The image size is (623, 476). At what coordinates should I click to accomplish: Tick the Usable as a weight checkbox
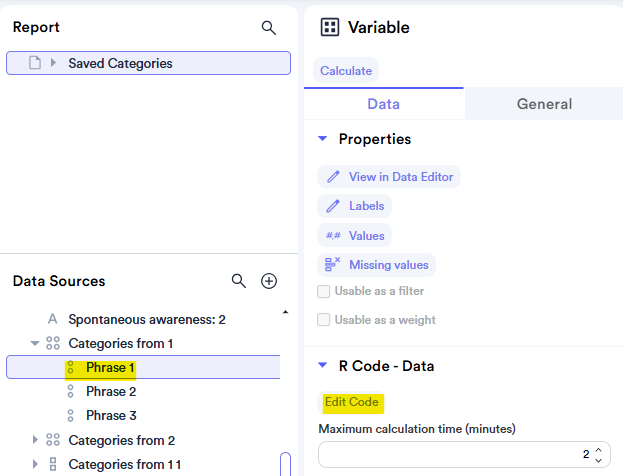pyautogui.click(x=324, y=320)
